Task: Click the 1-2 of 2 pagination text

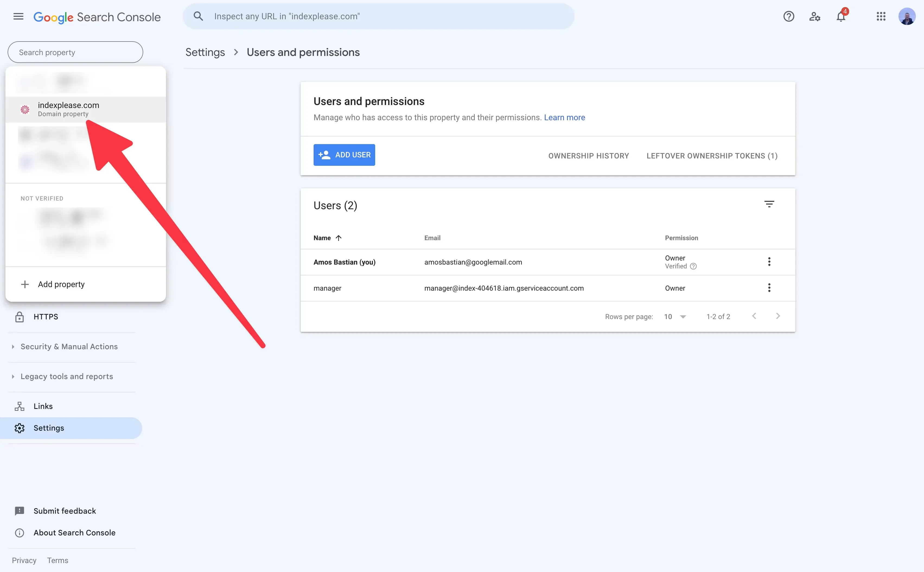Action: pyautogui.click(x=718, y=317)
